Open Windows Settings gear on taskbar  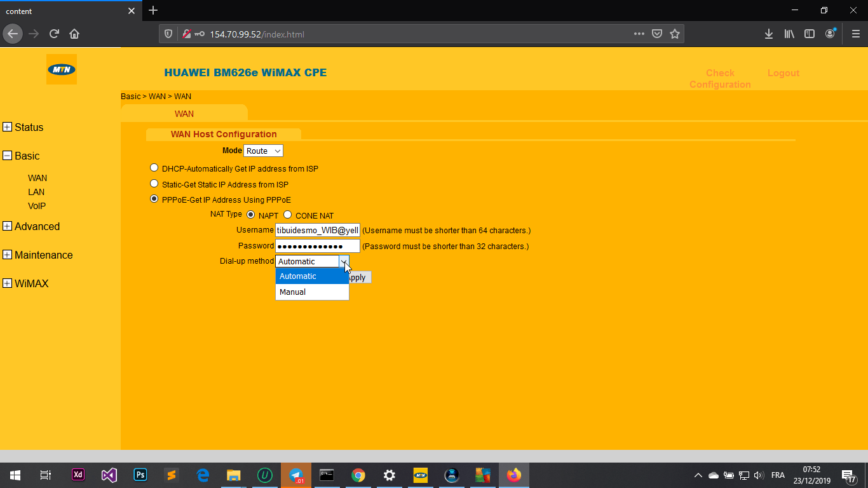point(390,475)
